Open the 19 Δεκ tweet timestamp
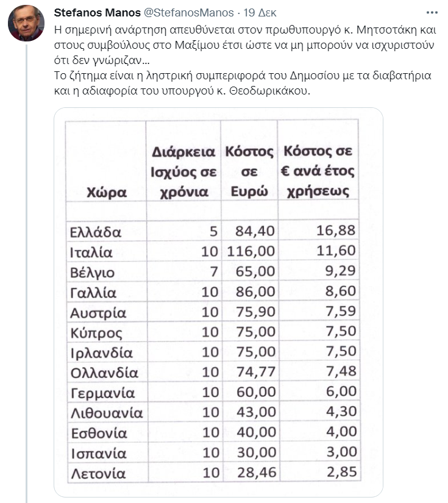This screenshot has width=448, height=503. tap(260, 13)
